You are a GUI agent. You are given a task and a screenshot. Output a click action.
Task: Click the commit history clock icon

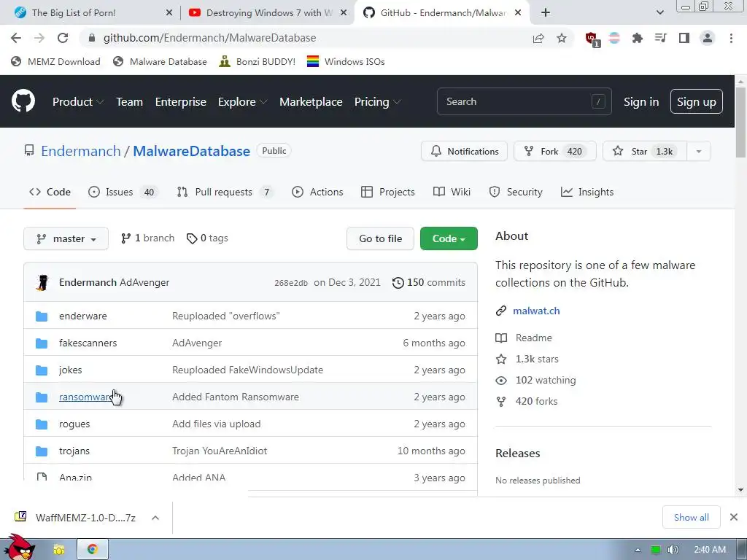[398, 283]
